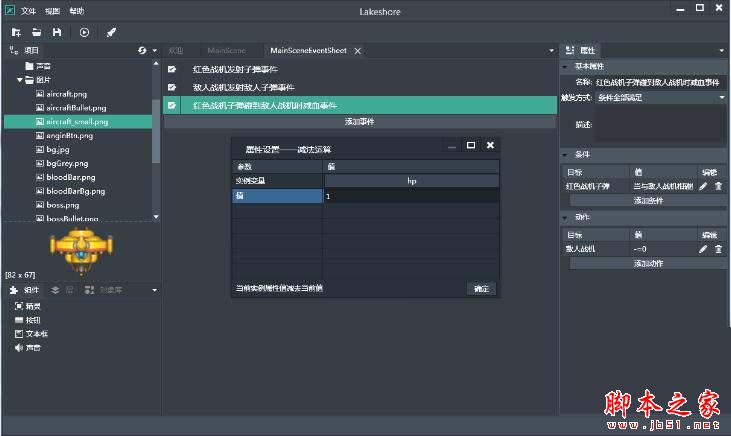
Task: Open the components panel dropdown arrow
Action: (155, 291)
